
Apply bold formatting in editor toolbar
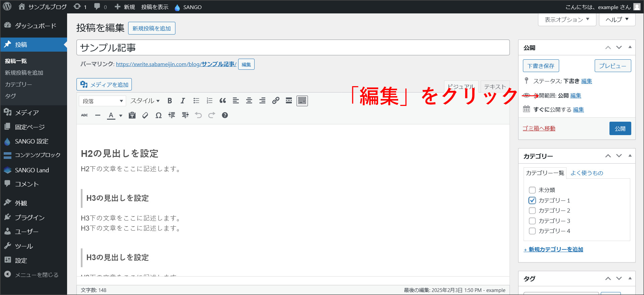pos(170,101)
